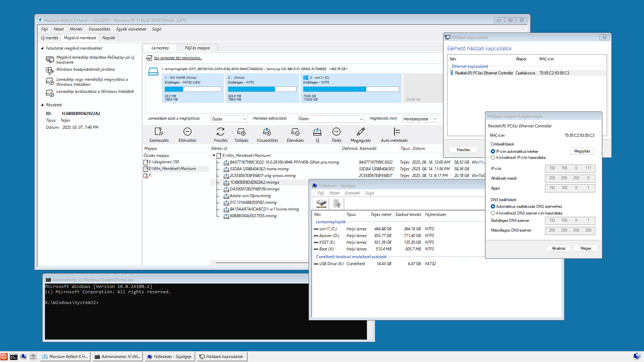
Task: Click the Eltávolítás toolbar icon
Action: point(187,132)
